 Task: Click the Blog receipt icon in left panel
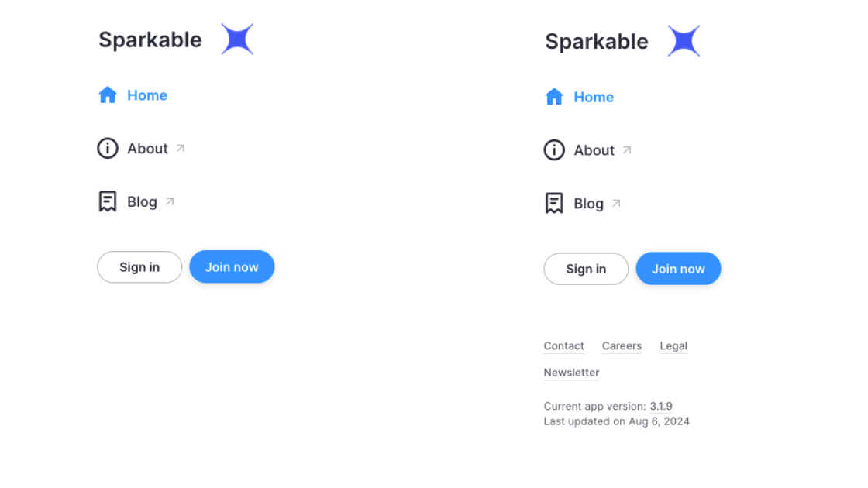[108, 201]
